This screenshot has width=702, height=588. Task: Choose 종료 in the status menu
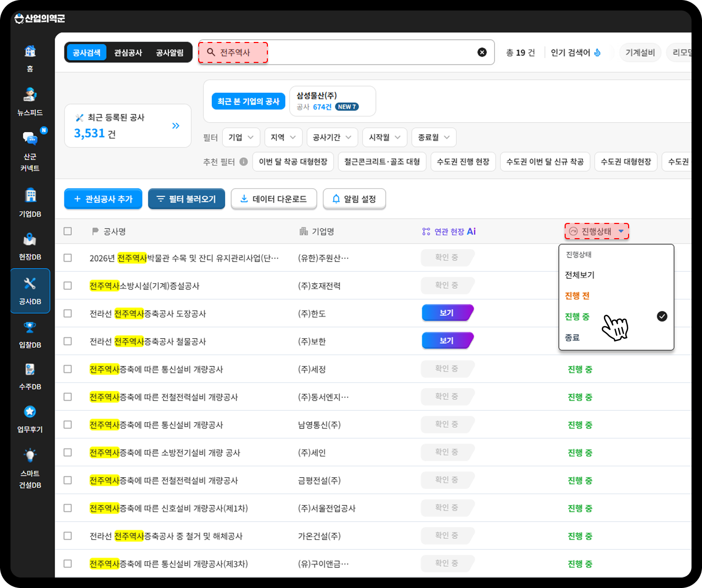(x=573, y=337)
